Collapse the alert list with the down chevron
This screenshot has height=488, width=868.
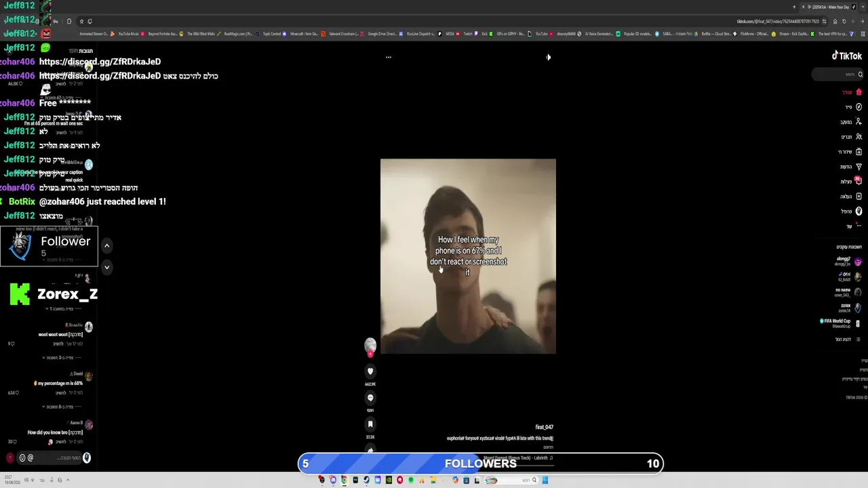coord(106,267)
